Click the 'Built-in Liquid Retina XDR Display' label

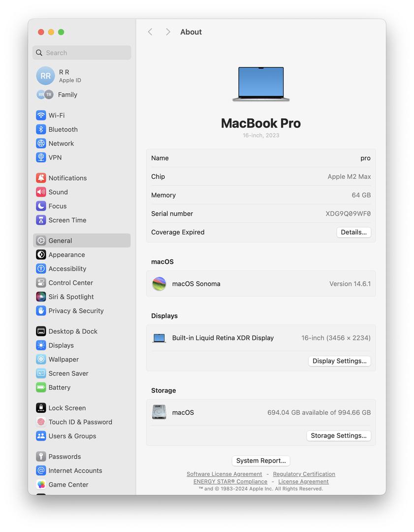[223, 338]
